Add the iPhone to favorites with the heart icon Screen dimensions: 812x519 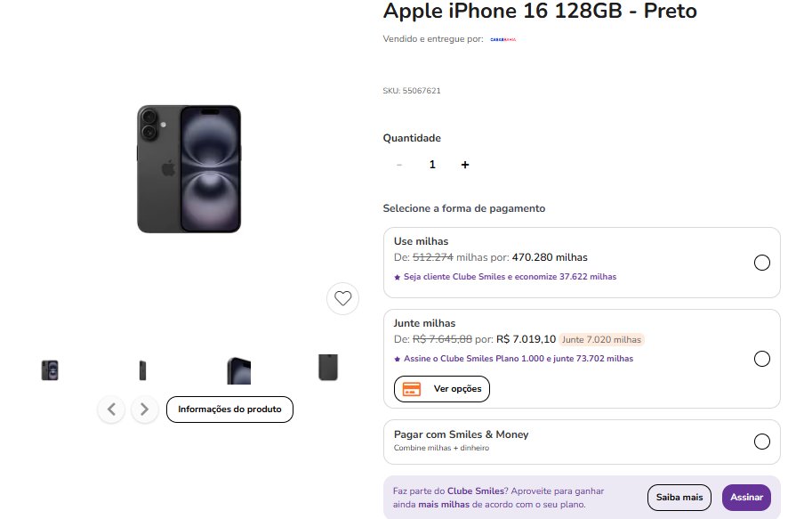(x=342, y=298)
